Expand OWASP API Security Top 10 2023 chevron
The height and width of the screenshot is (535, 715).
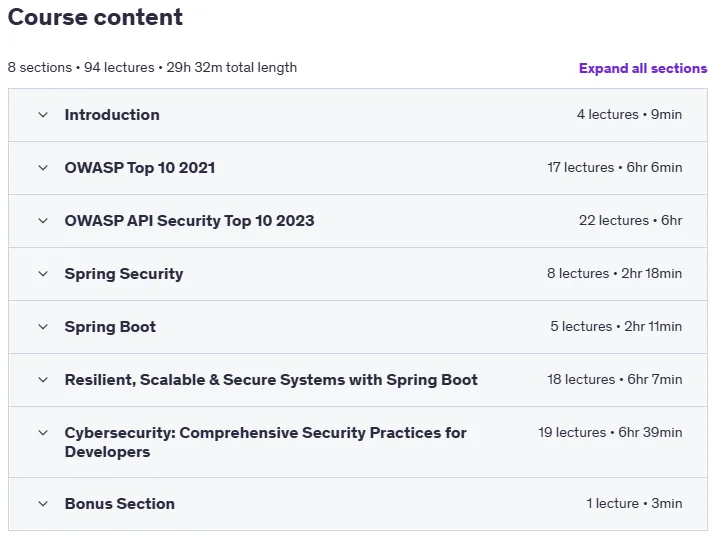[x=43, y=221]
